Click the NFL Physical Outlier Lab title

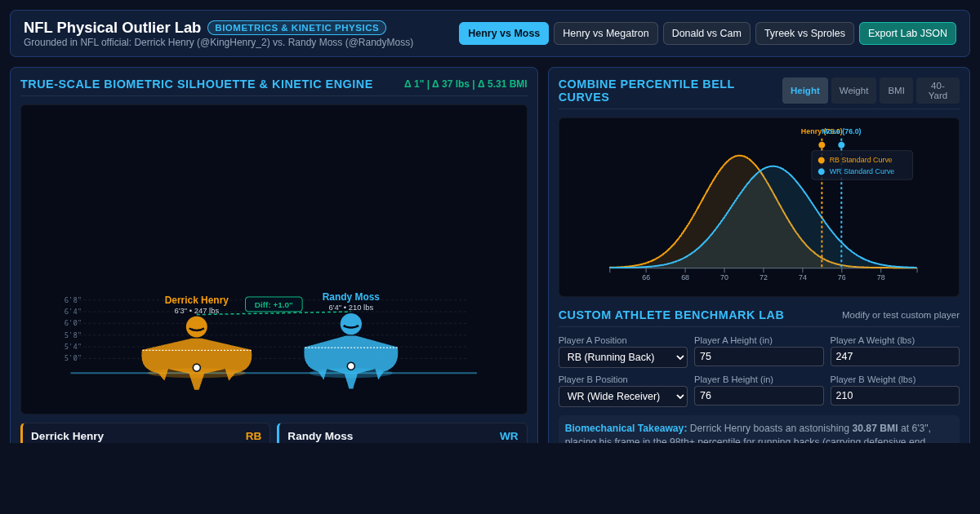[x=113, y=28]
